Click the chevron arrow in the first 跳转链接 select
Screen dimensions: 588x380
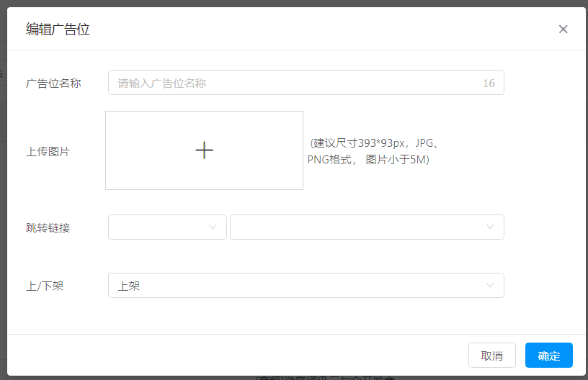[213, 227]
